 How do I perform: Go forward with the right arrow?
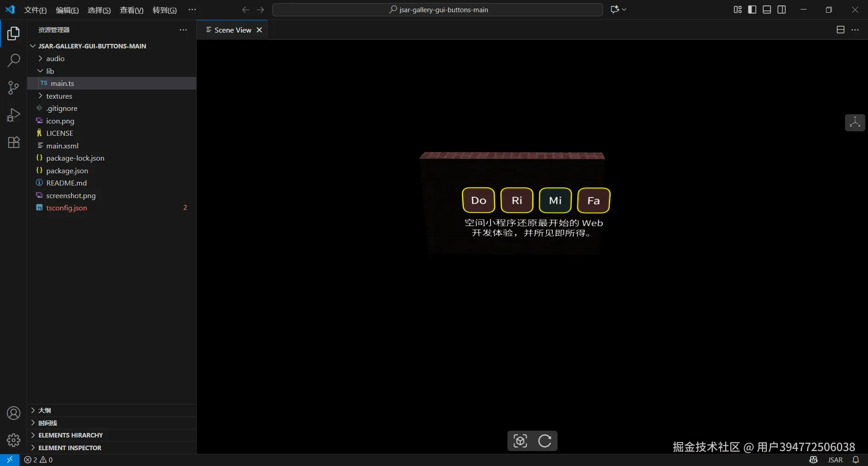click(x=260, y=10)
